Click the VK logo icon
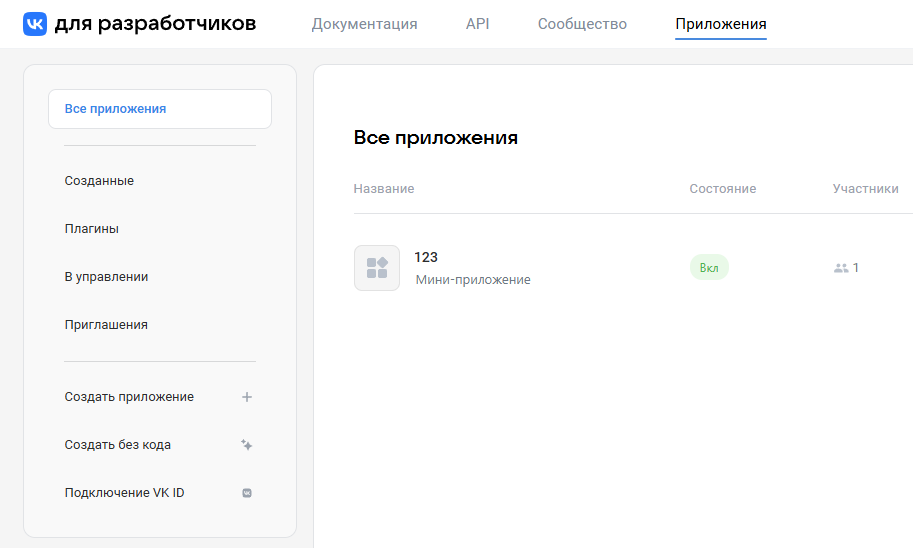Screen dimensions: 913x548 [34, 24]
